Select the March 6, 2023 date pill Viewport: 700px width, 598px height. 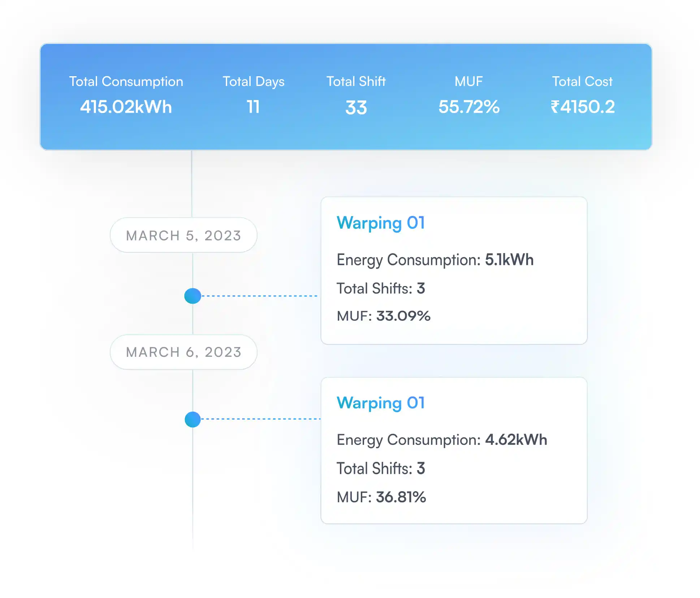point(183,352)
